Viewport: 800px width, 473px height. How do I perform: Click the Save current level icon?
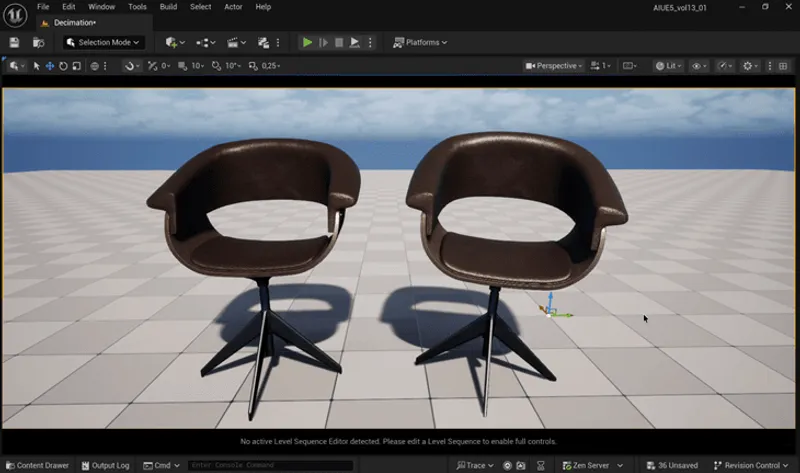pos(14,43)
